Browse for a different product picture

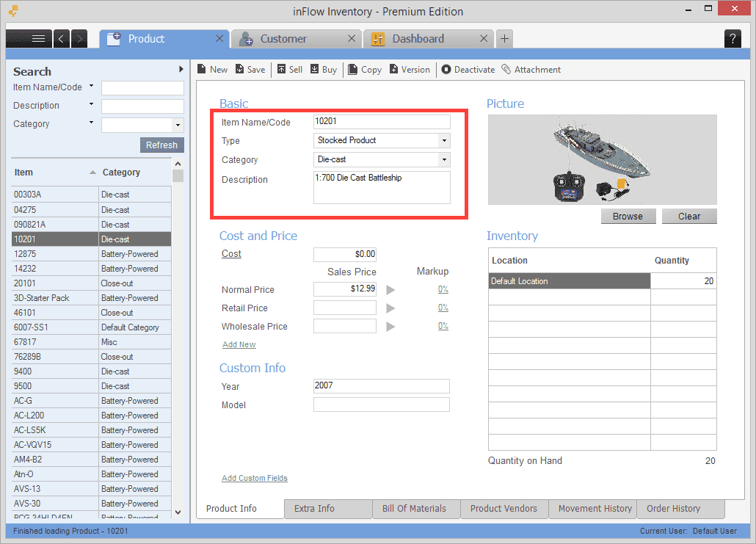tap(628, 216)
